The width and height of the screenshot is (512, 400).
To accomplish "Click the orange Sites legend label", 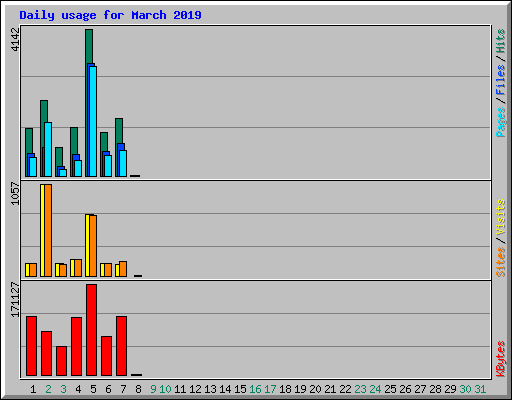I will [501, 262].
